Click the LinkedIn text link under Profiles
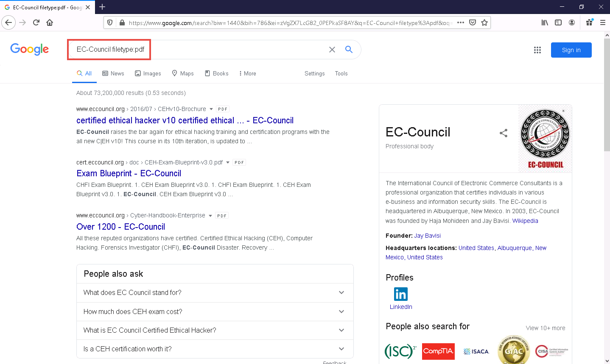 click(401, 307)
